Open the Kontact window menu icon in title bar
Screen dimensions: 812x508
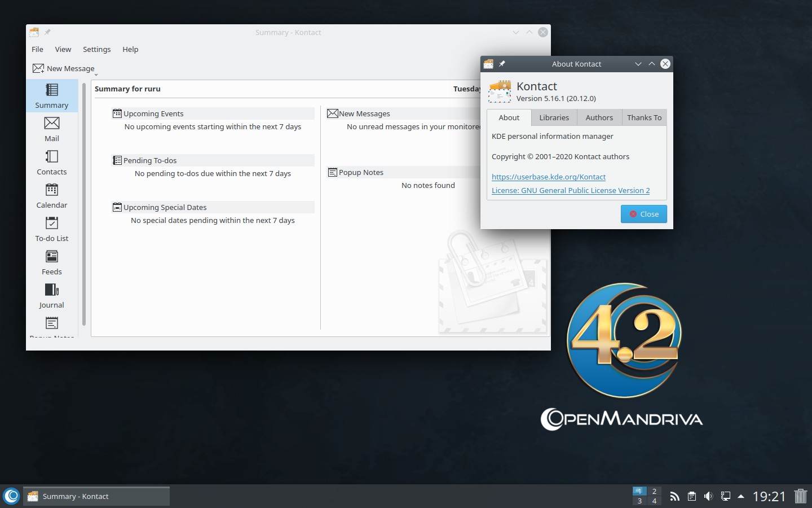(34, 32)
